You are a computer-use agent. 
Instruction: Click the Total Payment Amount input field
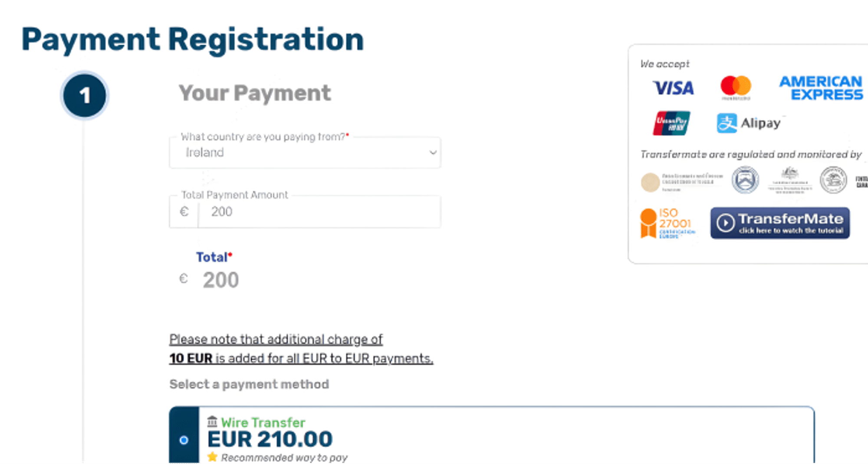click(x=319, y=212)
